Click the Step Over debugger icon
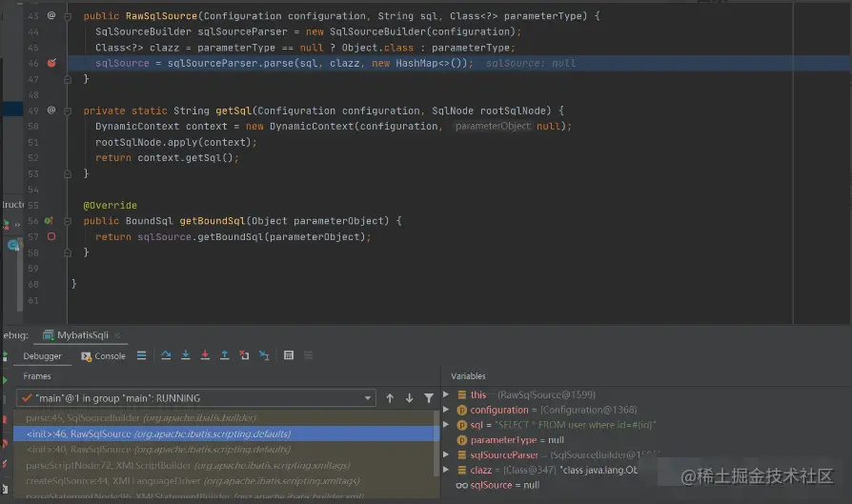The width and height of the screenshot is (852, 504). pyautogui.click(x=166, y=355)
